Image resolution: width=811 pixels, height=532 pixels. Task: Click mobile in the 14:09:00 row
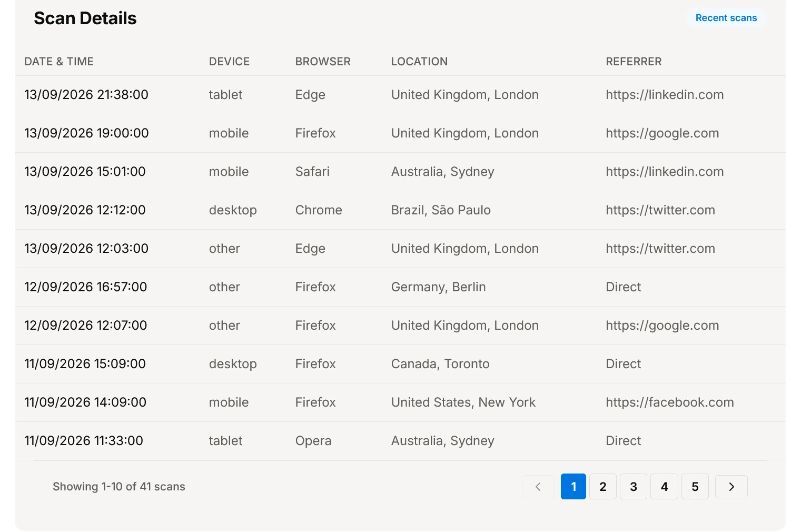tap(229, 402)
